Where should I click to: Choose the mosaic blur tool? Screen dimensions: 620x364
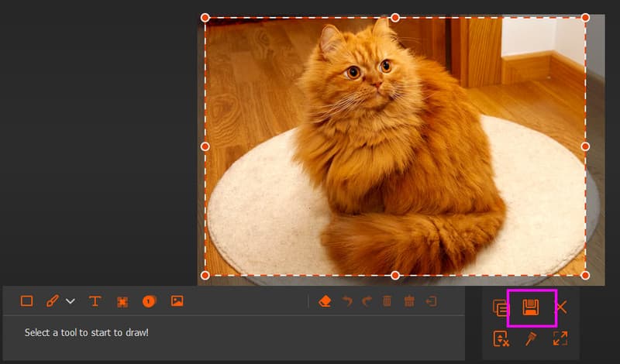click(x=122, y=301)
